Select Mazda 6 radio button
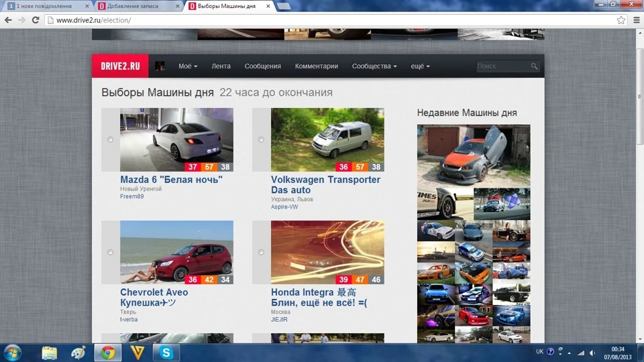 110,139
